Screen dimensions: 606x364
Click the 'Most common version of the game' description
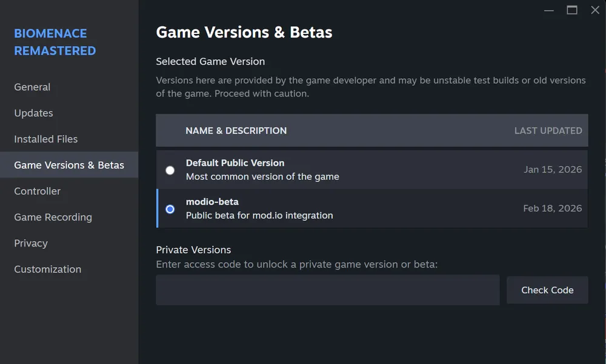(262, 177)
